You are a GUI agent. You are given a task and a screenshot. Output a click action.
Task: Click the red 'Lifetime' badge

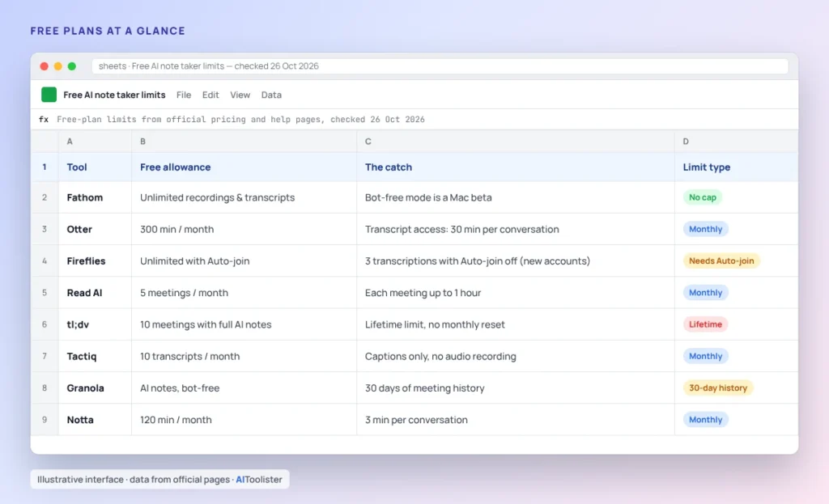pos(705,324)
